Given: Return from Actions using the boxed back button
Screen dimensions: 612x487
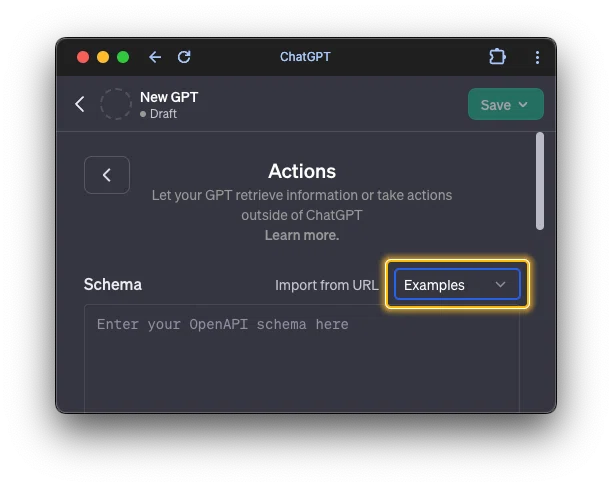Looking at the screenshot, I should point(107,175).
